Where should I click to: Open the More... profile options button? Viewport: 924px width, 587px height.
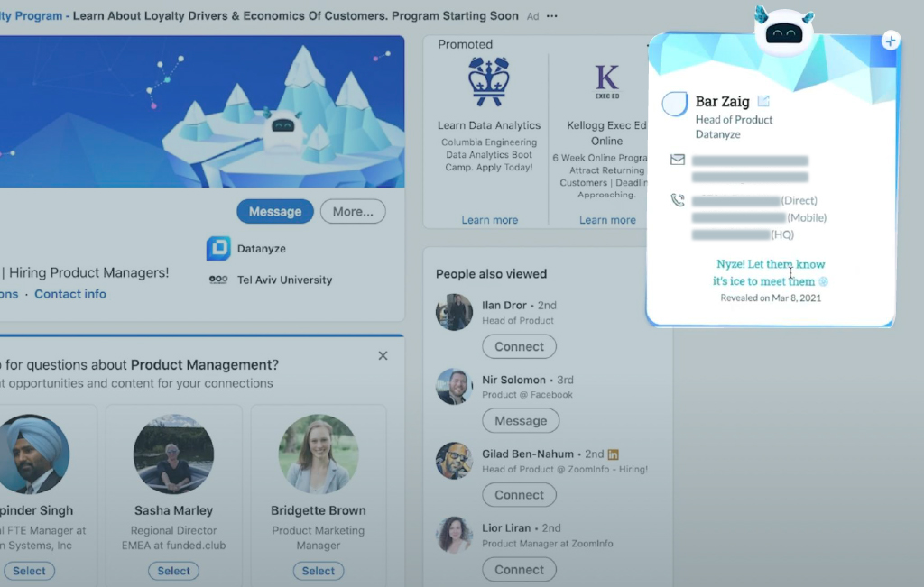pyautogui.click(x=353, y=211)
